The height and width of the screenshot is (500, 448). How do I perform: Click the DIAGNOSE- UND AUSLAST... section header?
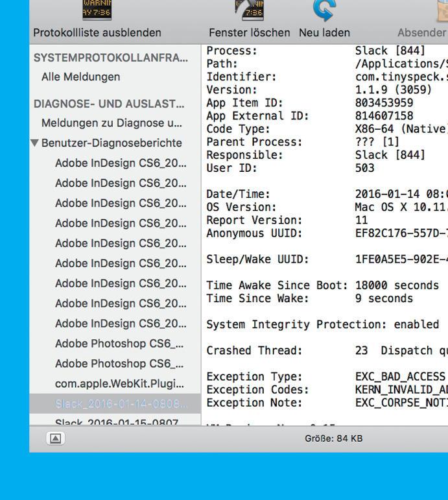click(x=109, y=104)
